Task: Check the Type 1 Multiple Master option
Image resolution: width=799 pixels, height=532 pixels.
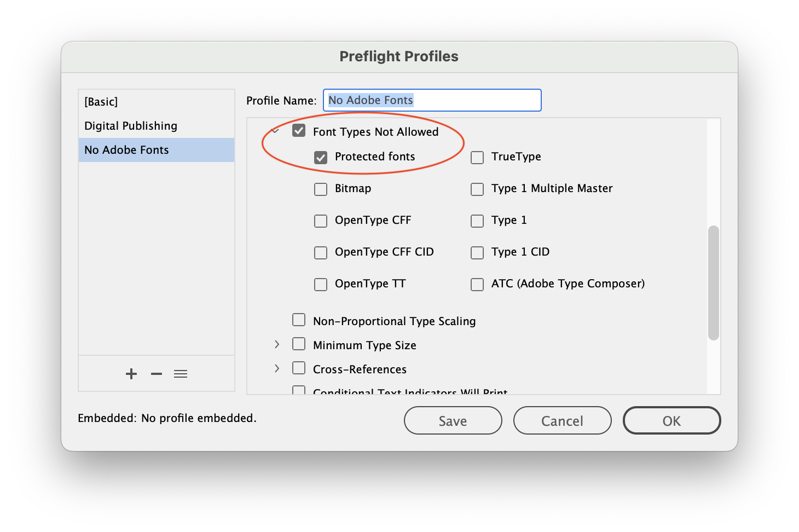Action: [x=477, y=189]
